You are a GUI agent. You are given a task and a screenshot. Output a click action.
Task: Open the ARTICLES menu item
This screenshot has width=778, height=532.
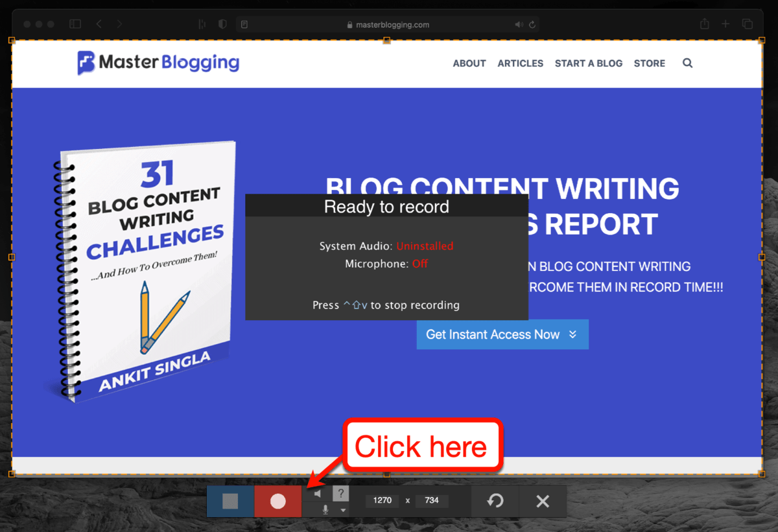520,63
